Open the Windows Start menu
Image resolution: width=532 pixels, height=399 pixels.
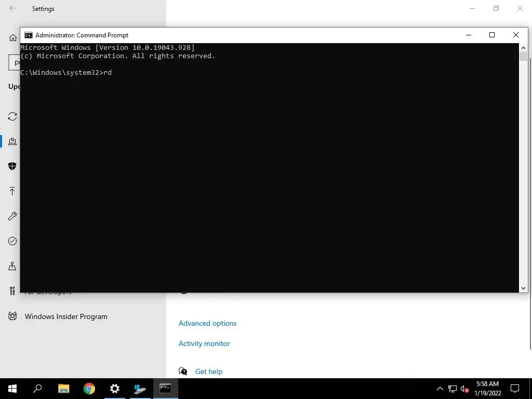pos(12,389)
